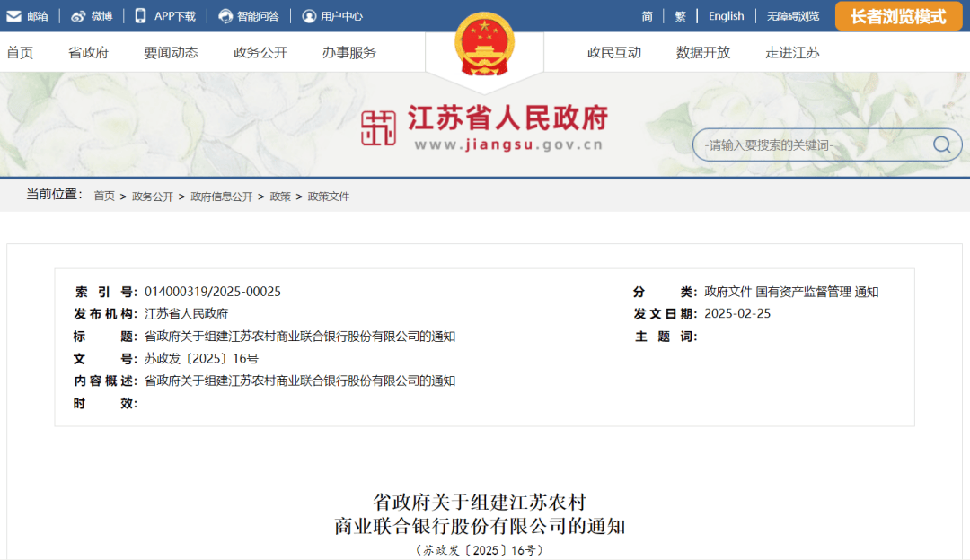This screenshot has height=560, width=970.
Task: Click the red Jiangsu government seal logo
Action: pyautogui.click(x=378, y=128)
